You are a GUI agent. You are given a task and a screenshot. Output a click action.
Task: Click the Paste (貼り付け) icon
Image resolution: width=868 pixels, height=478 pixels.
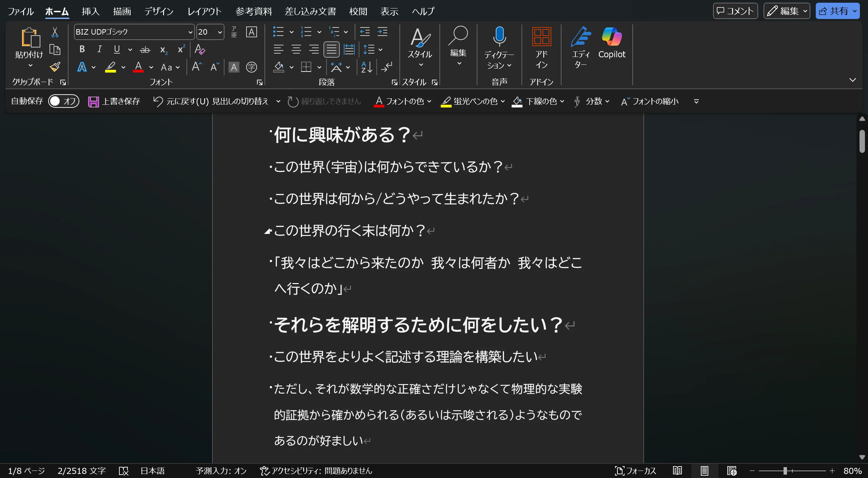click(31, 37)
